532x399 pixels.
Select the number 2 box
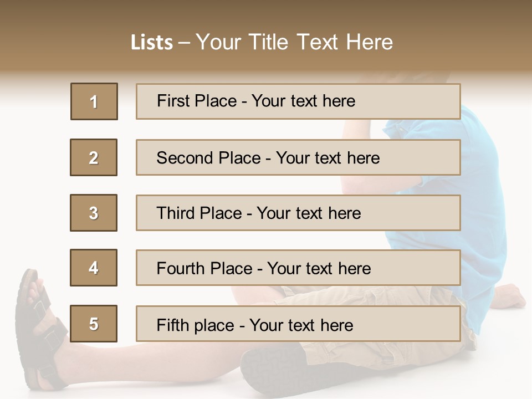[x=94, y=157]
